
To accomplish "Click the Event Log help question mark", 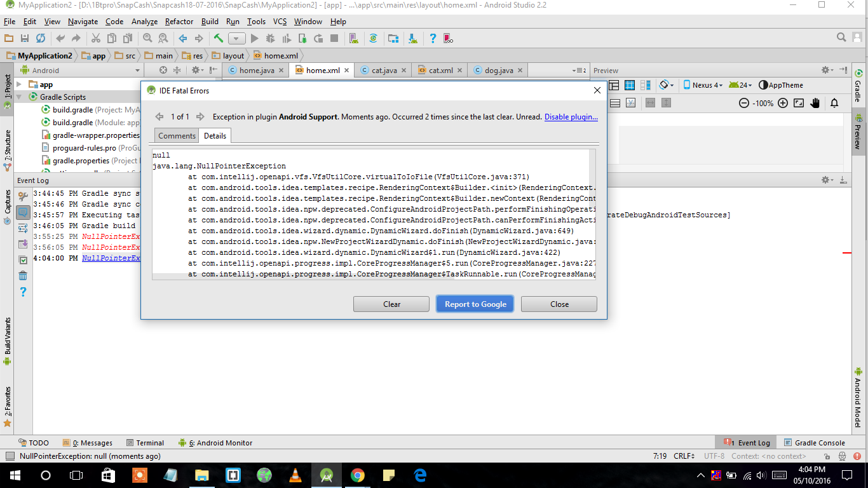I will (23, 292).
